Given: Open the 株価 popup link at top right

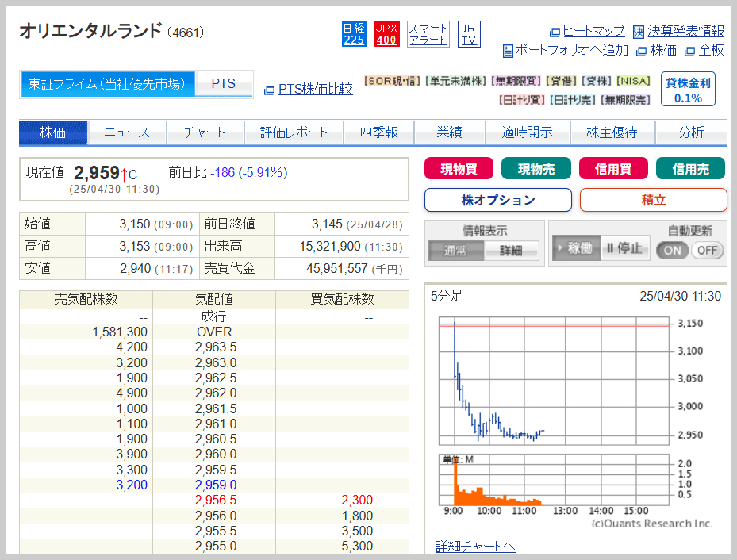Looking at the screenshot, I should click(663, 50).
